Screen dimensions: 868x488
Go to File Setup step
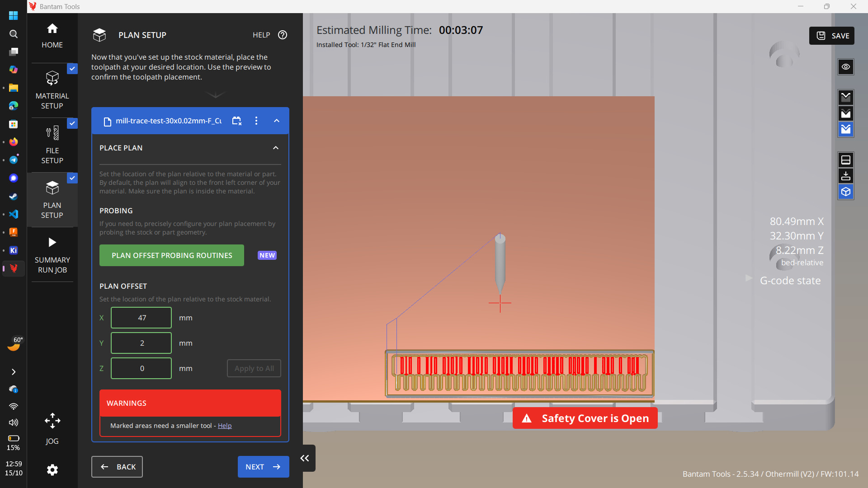click(x=52, y=145)
